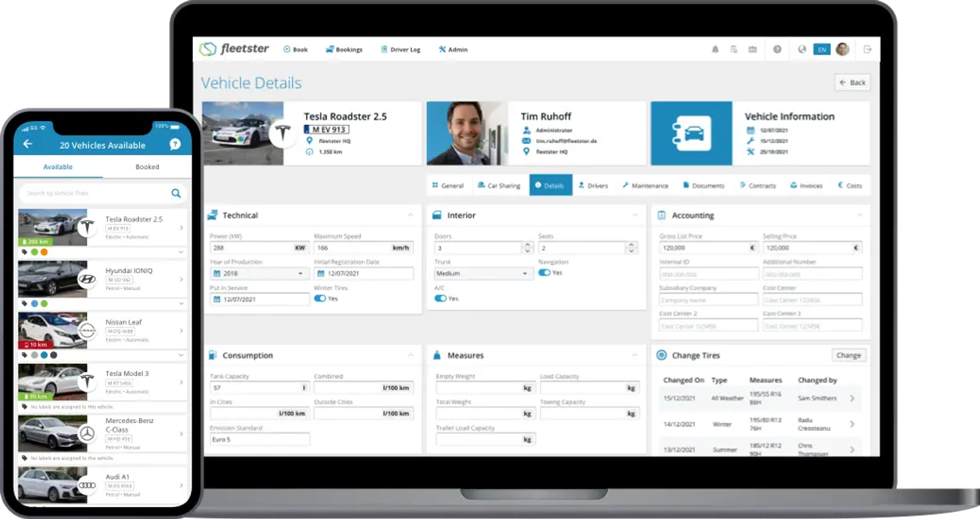980x519 pixels.
Task: Collapse the Consumption panel
Action: 410,355
